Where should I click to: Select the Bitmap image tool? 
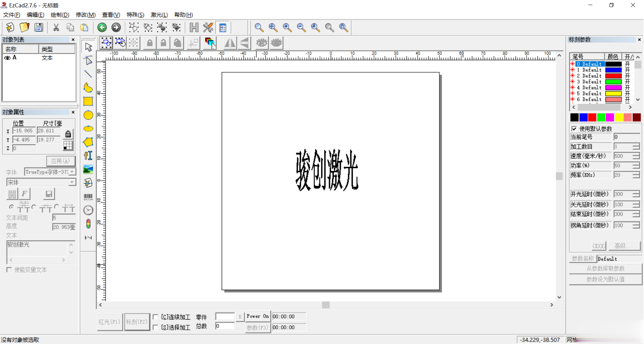point(88,169)
